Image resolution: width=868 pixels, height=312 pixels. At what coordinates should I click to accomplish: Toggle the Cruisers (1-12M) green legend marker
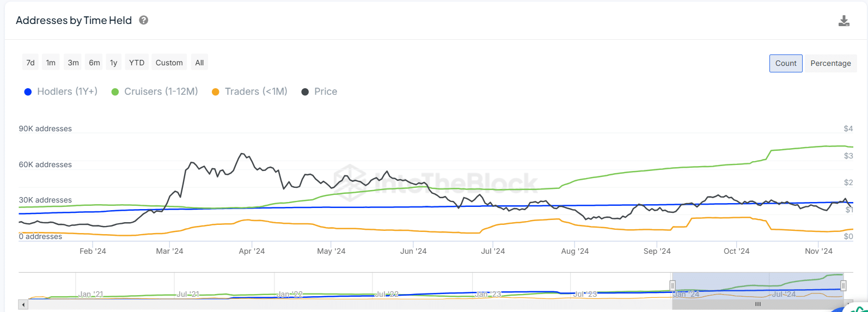[x=115, y=92]
